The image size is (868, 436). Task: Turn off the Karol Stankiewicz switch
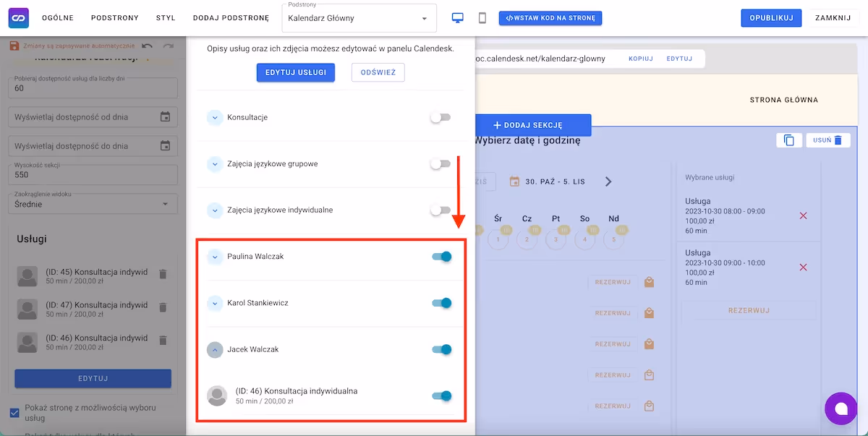coord(441,303)
